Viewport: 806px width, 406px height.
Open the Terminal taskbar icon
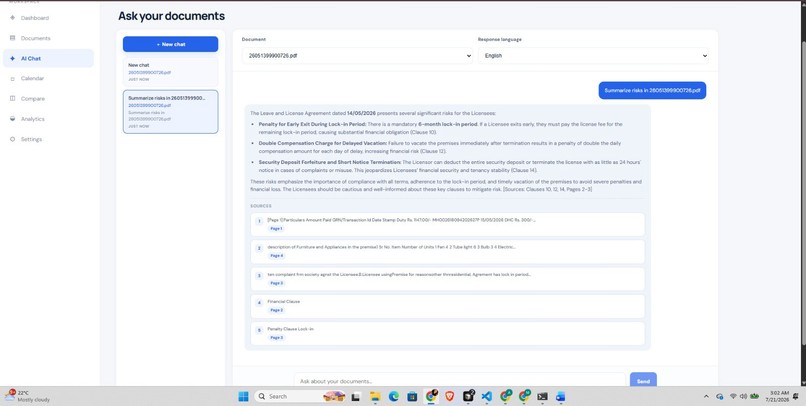click(542, 396)
